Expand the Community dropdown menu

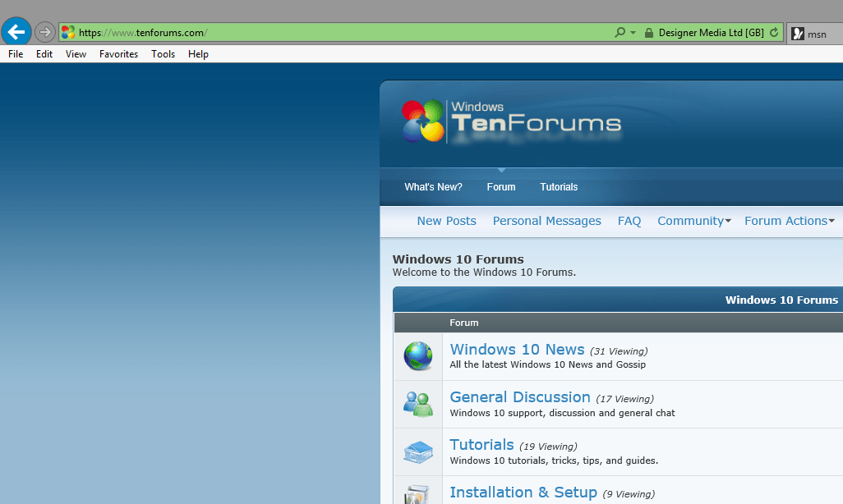(x=694, y=221)
